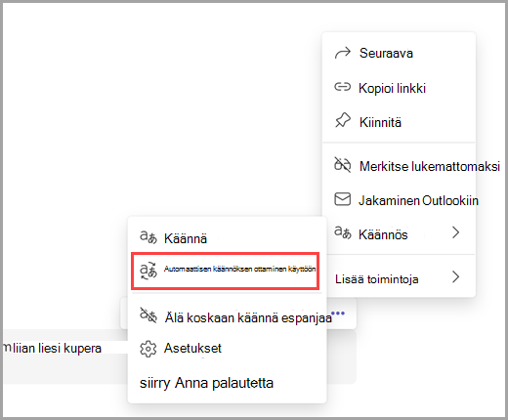The image size is (508, 420).
Task: Choose Käännä in the submenu
Action: (x=227, y=238)
